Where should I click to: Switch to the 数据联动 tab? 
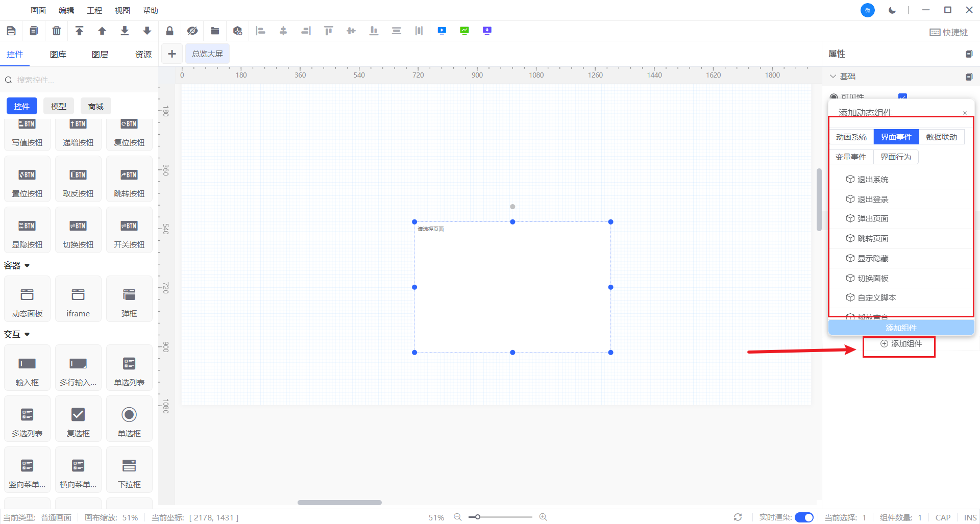click(941, 137)
